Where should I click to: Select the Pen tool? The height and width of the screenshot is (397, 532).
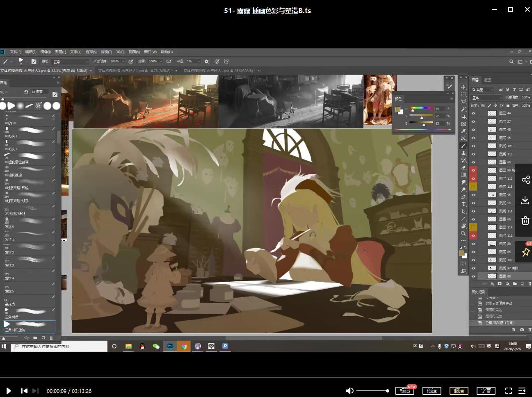click(x=464, y=197)
